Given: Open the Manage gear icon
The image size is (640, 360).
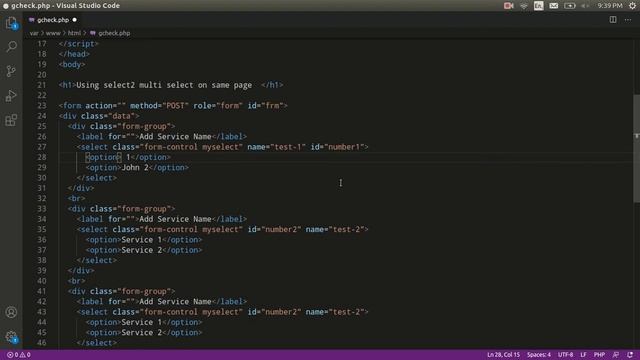Looking at the screenshot, I should pyautogui.click(x=11, y=337).
